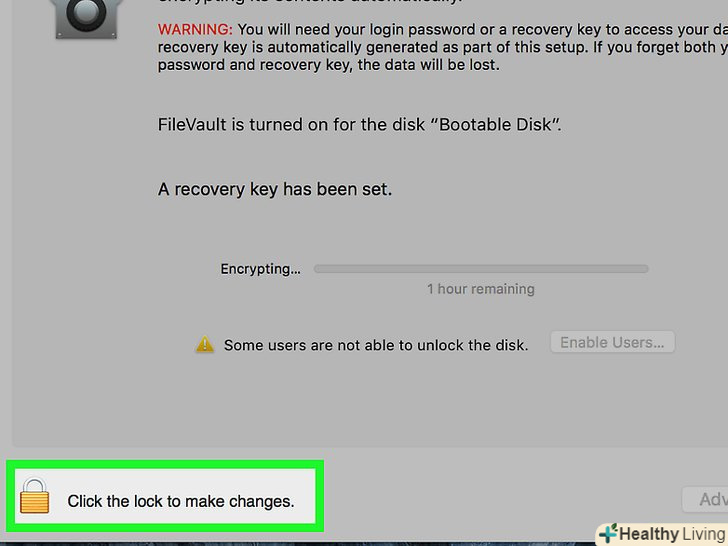The width and height of the screenshot is (728, 546).
Task: Click "Some users are not able to unlock" message
Action: pyautogui.click(x=375, y=345)
